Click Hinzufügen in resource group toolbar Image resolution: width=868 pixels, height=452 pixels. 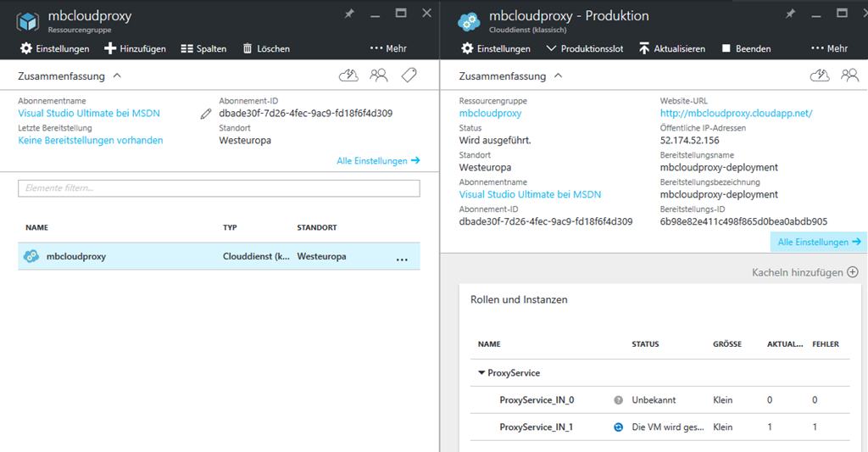click(x=135, y=48)
